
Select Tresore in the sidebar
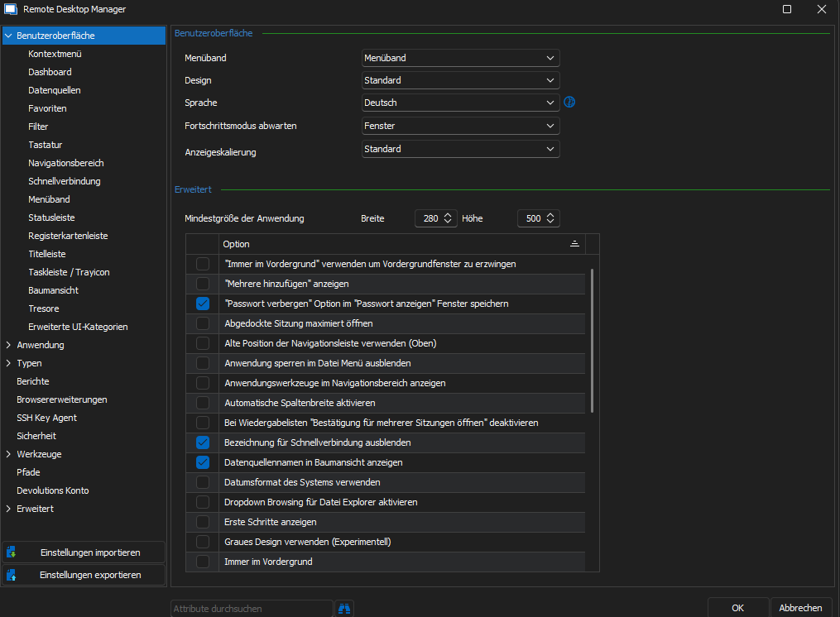coord(43,308)
